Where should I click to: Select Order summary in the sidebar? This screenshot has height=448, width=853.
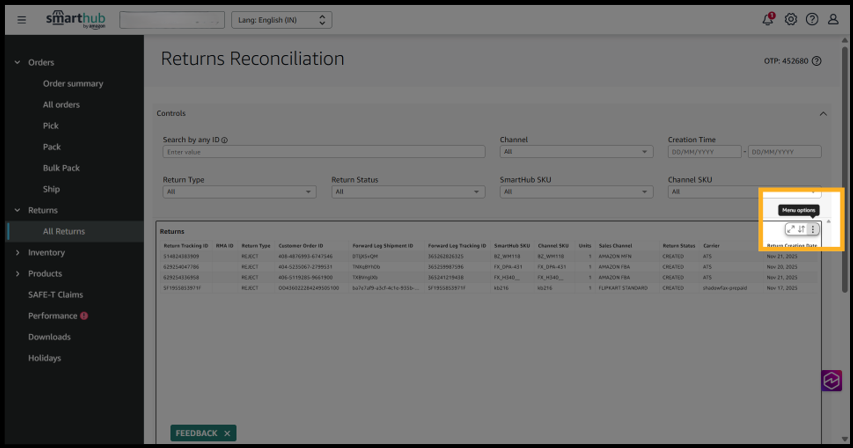point(72,84)
